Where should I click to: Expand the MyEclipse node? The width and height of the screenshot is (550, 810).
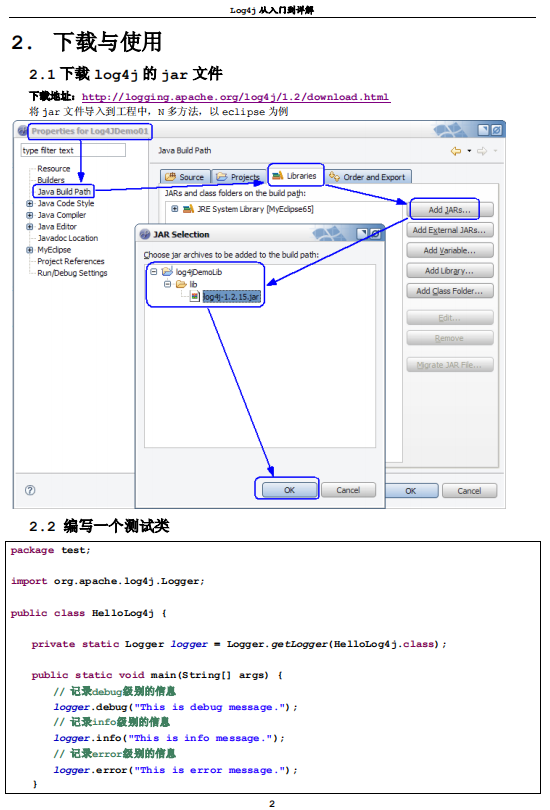pyautogui.click(x=29, y=250)
